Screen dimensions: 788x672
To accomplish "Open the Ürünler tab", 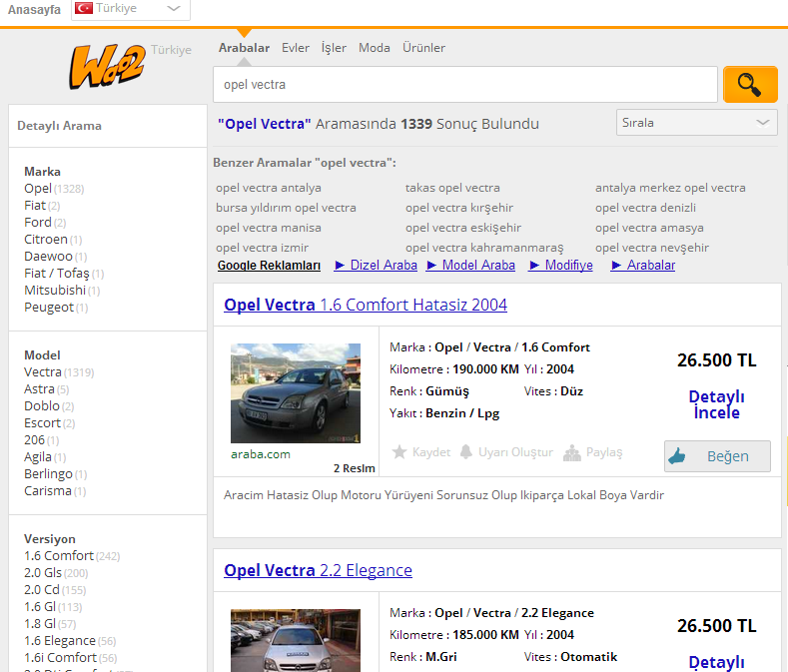I will tap(423, 48).
